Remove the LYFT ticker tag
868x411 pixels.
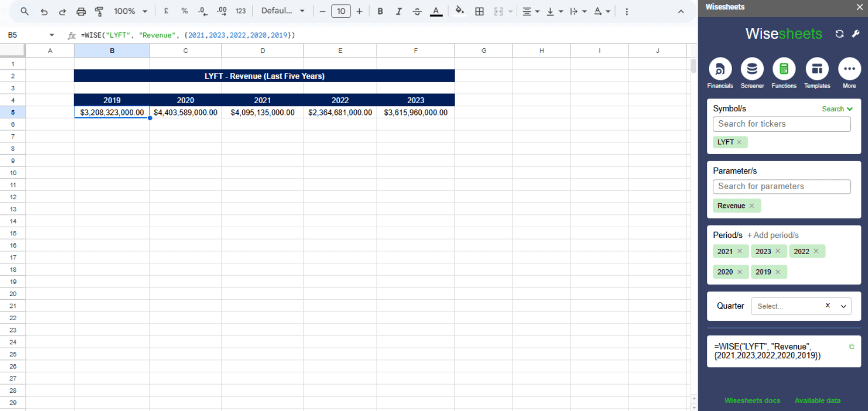(739, 142)
